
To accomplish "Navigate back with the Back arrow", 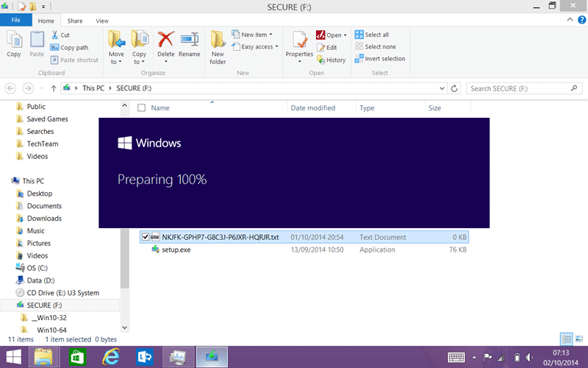I will pyautogui.click(x=10, y=88).
